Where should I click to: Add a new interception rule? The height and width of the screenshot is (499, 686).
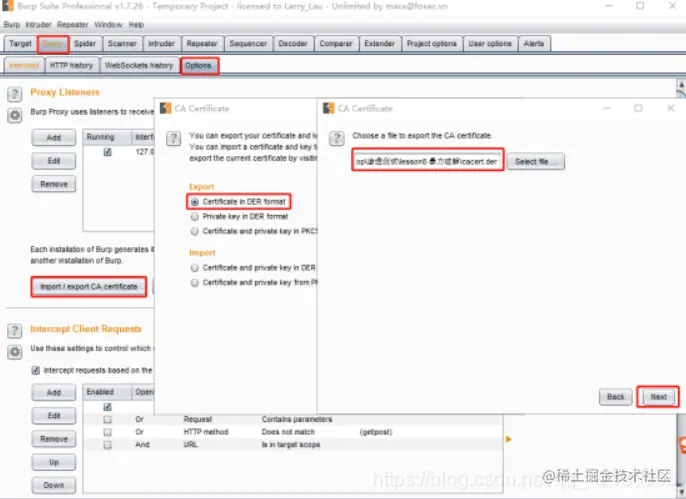click(x=54, y=393)
